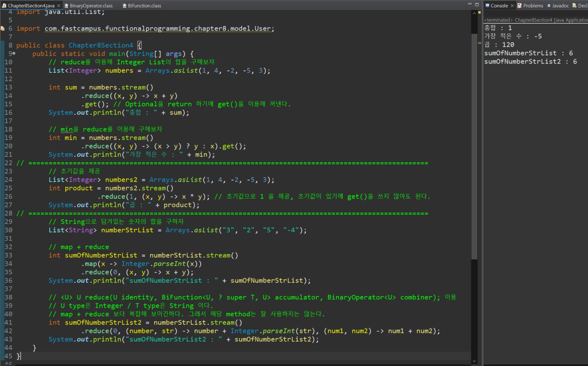Close the Console view
This screenshot has height=366, width=588.
[x=512, y=5]
